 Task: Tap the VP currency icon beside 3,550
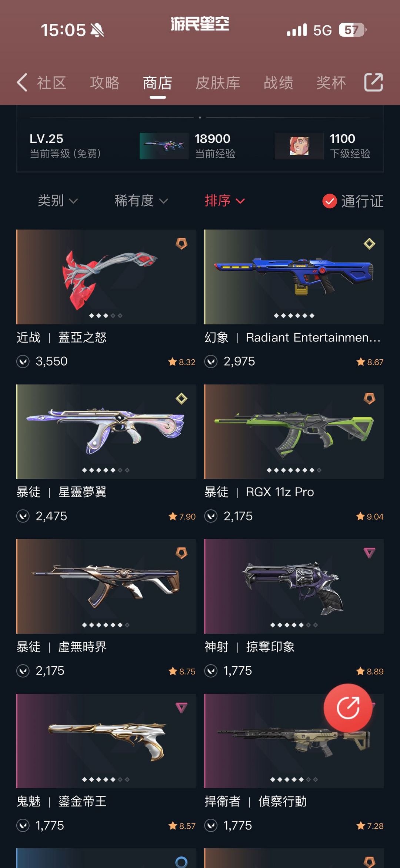click(x=23, y=361)
